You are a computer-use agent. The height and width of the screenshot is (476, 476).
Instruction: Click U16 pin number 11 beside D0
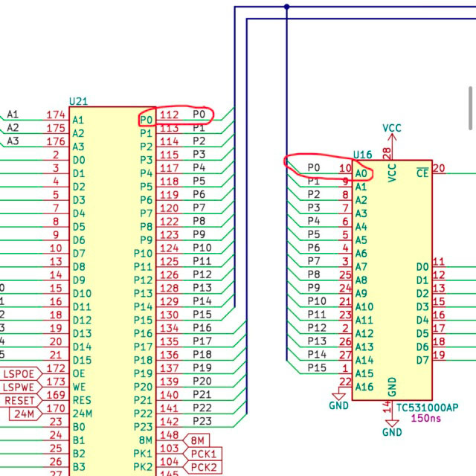point(439,261)
